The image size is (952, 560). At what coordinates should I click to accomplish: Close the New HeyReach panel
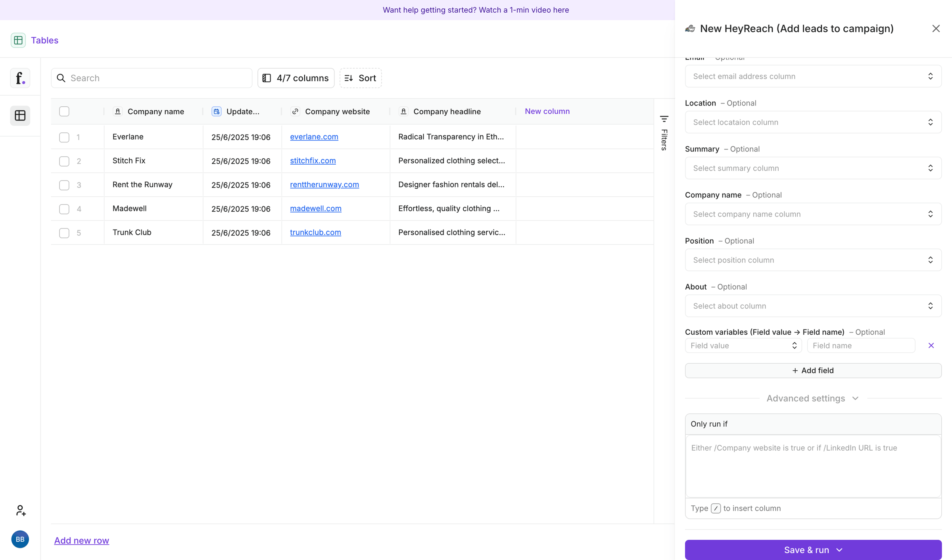point(936,29)
